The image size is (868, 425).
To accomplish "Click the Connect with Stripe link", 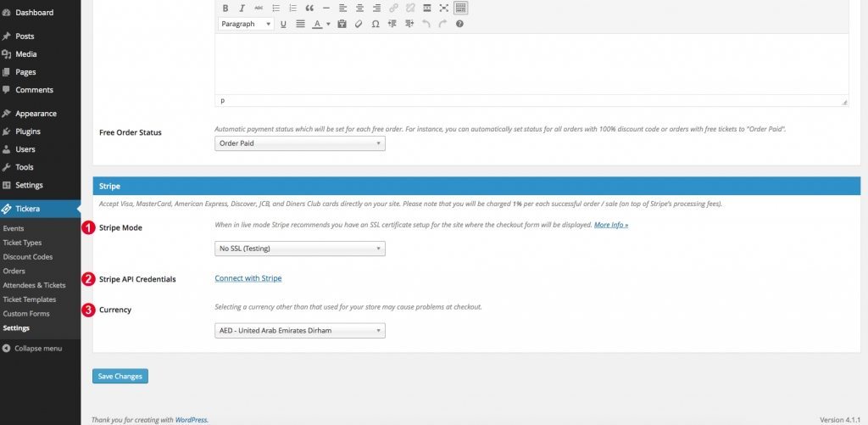I will [248, 278].
